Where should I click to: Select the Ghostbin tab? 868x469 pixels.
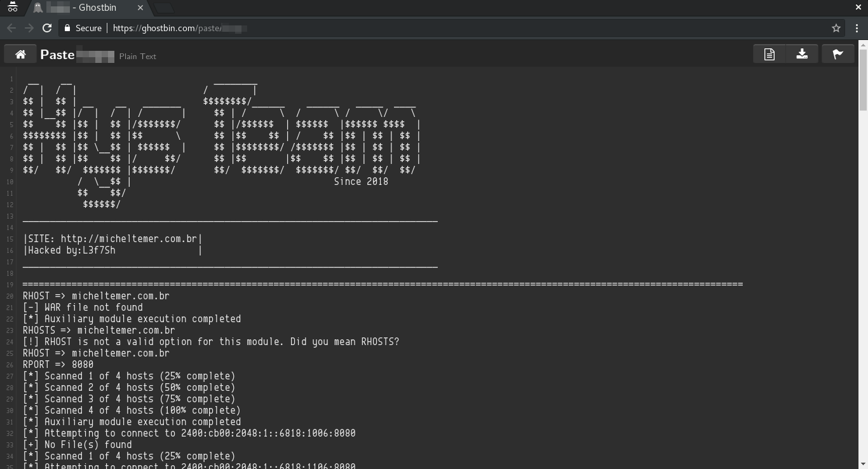pyautogui.click(x=88, y=8)
